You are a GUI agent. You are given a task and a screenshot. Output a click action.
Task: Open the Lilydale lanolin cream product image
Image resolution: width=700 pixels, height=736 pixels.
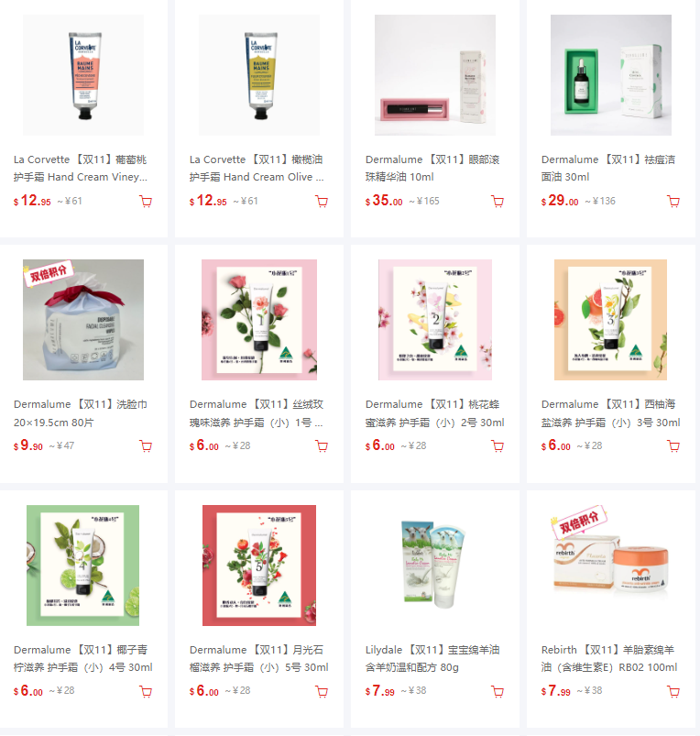435,566
